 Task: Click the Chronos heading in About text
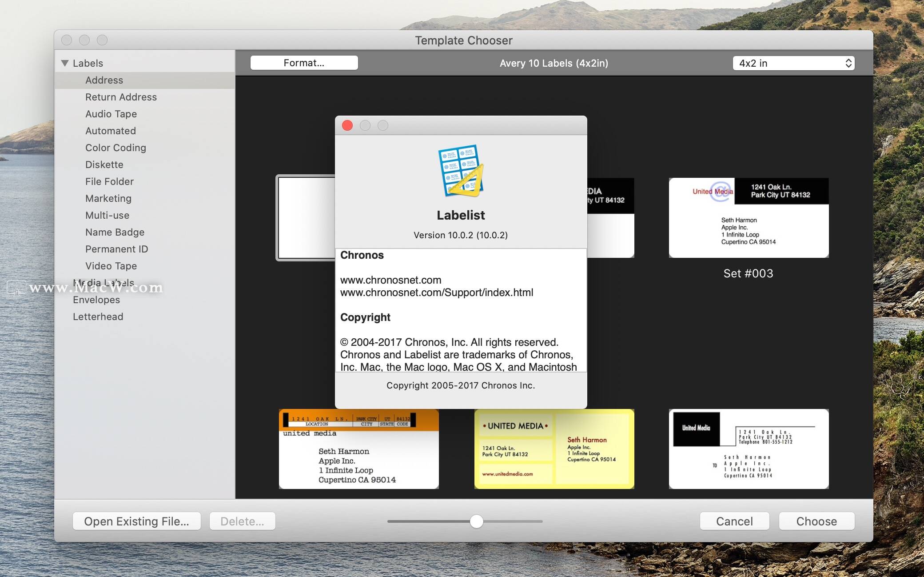(x=362, y=255)
